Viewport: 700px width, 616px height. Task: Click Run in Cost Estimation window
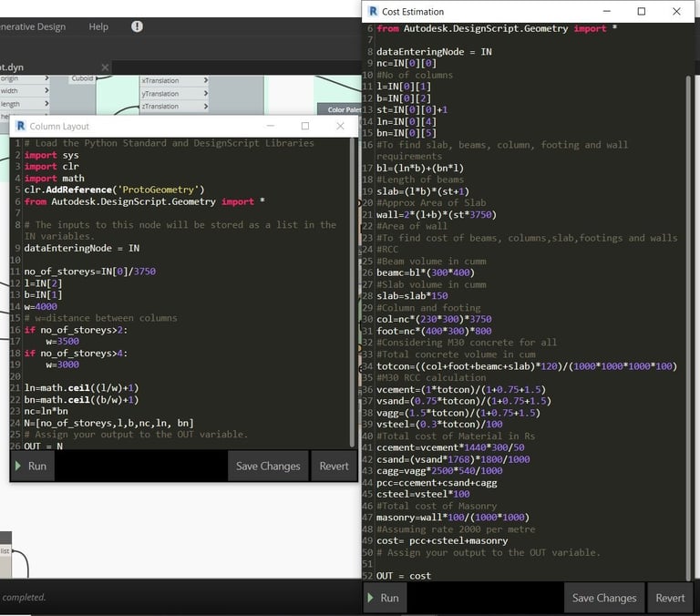pyautogui.click(x=385, y=598)
